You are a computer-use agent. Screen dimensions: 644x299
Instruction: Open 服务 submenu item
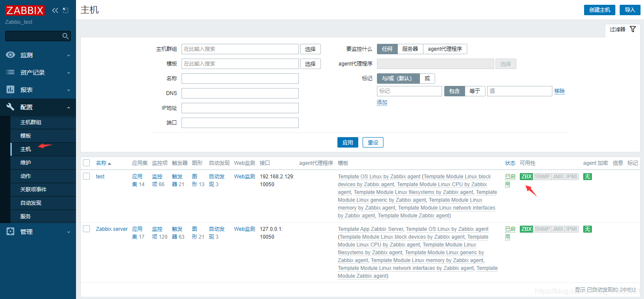click(43, 217)
